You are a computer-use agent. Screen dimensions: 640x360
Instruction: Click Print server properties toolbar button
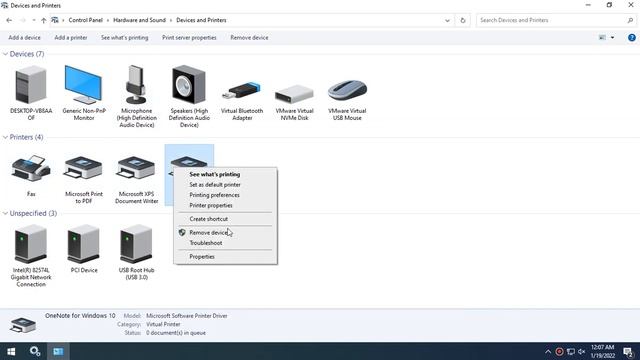pyautogui.click(x=189, y=38)
